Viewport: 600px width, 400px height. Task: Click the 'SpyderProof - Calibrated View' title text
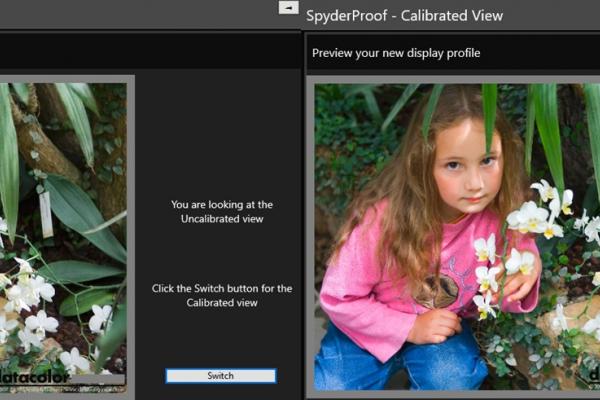tap(404, 16)
